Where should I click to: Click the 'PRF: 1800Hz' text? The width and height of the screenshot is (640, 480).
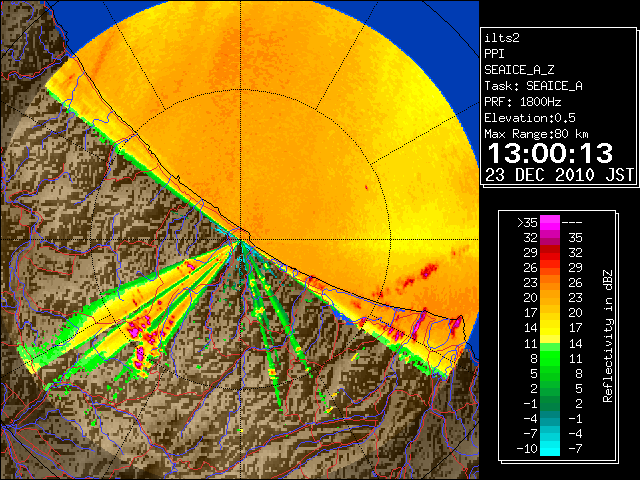click(523, 102)
